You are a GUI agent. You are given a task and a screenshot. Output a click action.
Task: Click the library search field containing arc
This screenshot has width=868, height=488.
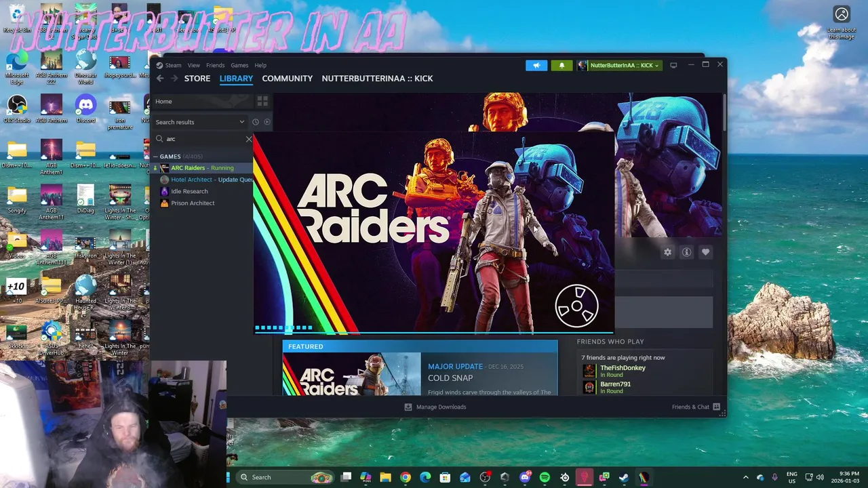click(x=202, y=139)
